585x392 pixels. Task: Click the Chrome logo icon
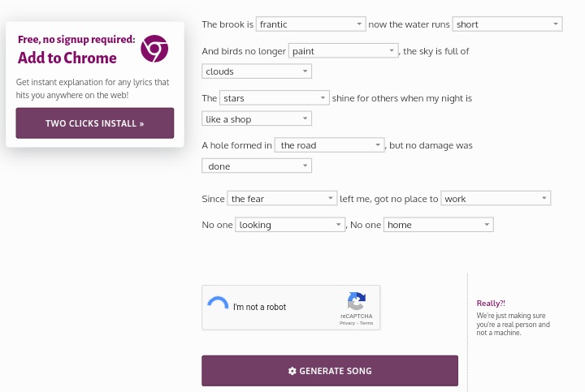154,49
